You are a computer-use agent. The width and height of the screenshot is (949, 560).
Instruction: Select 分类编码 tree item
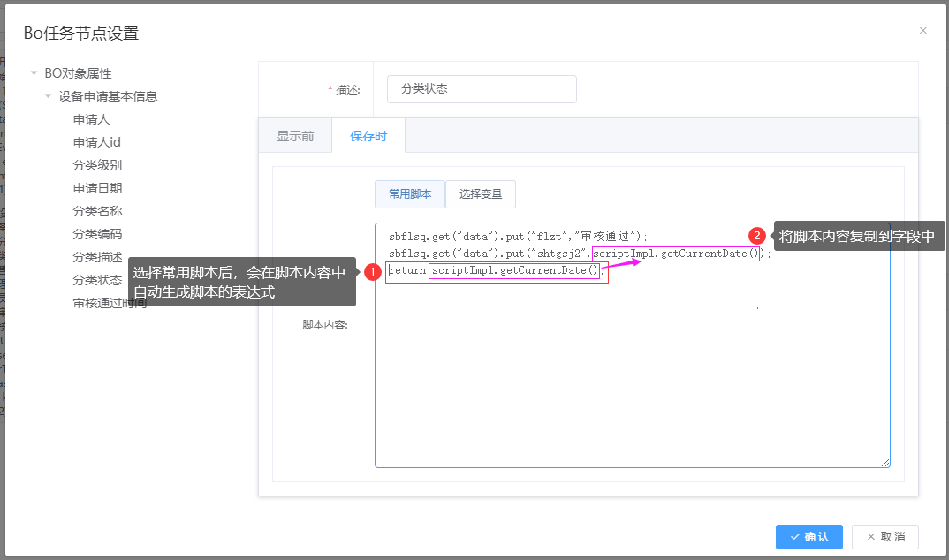[97, 234]
